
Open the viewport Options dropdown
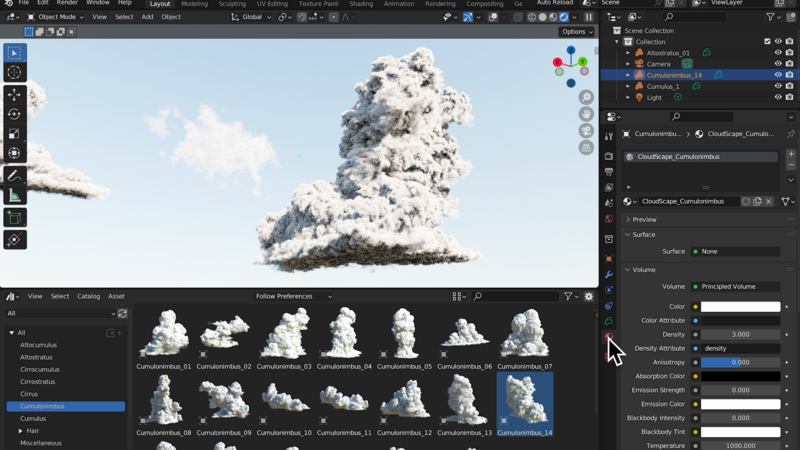point(577,32)
